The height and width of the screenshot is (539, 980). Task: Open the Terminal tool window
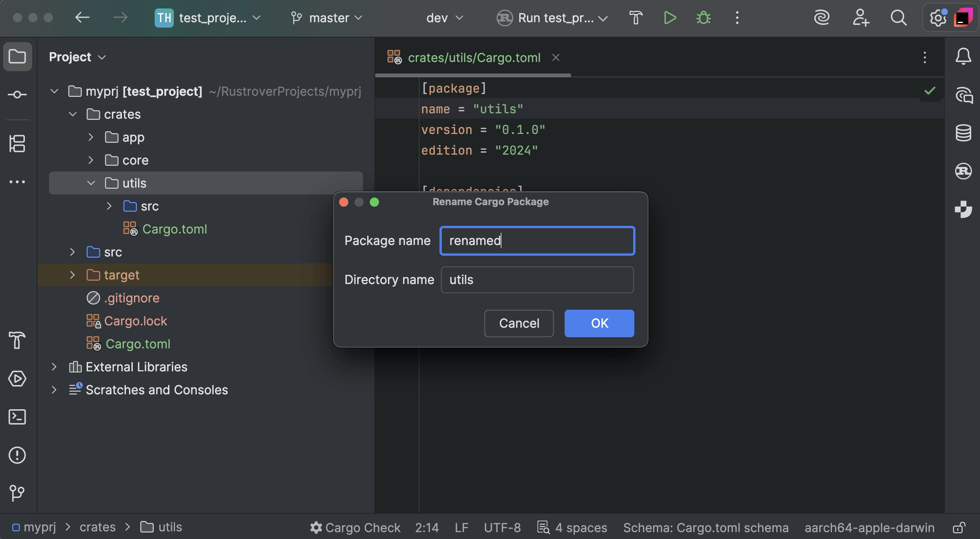click(17, 417)
